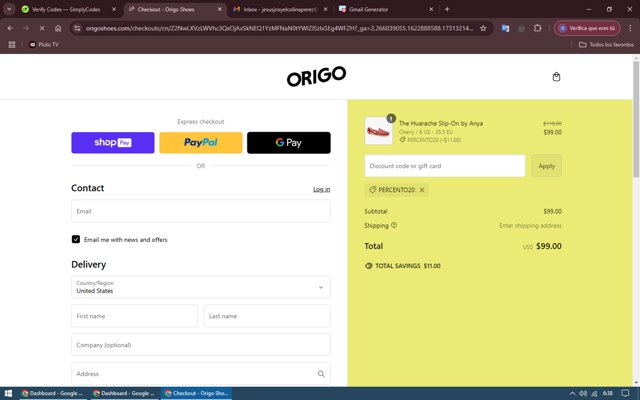Click the Apply discount button

click(x=547, y=166)
